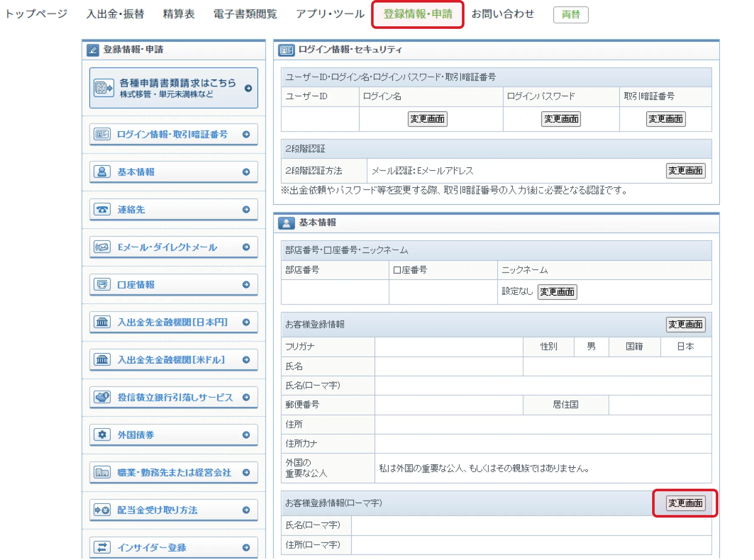Viewport: 754px width, 560px height.
Task: Click 変更画面 for お客様登録情報(ローマ字)
Action: click(x=685, y=503)
